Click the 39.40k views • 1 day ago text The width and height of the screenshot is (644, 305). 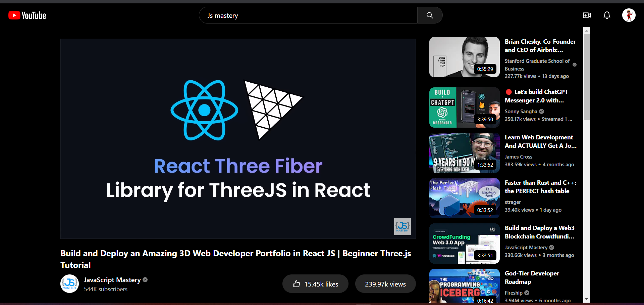pos(533,210)
